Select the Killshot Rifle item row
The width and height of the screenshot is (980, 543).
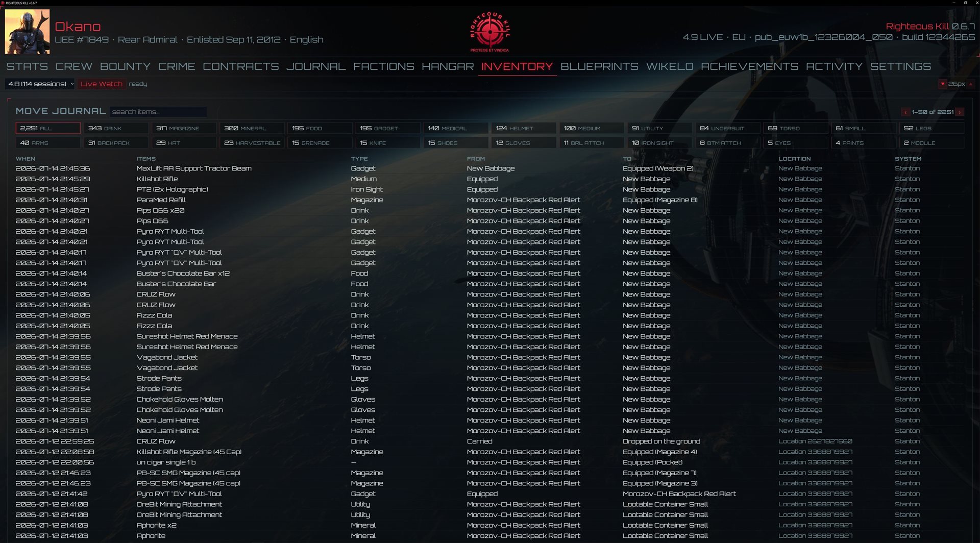coord(490,179)
